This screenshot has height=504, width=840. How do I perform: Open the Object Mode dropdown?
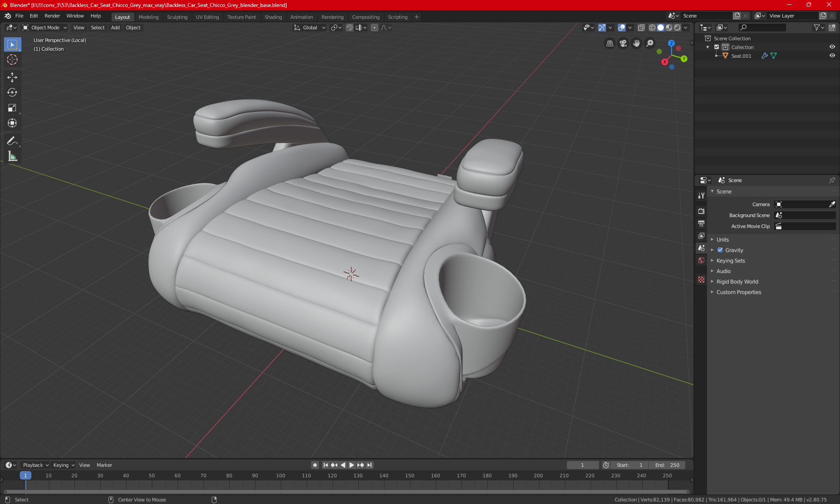tap(45, 28)
